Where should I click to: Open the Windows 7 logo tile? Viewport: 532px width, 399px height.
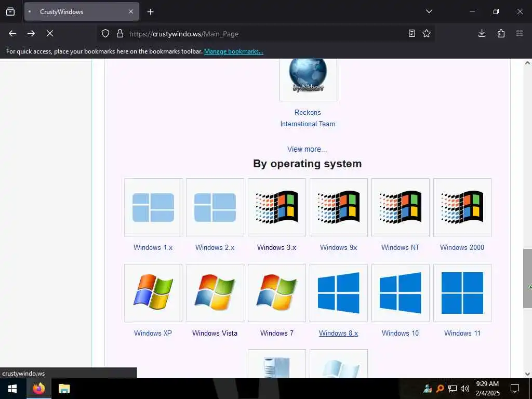(277, 293)
